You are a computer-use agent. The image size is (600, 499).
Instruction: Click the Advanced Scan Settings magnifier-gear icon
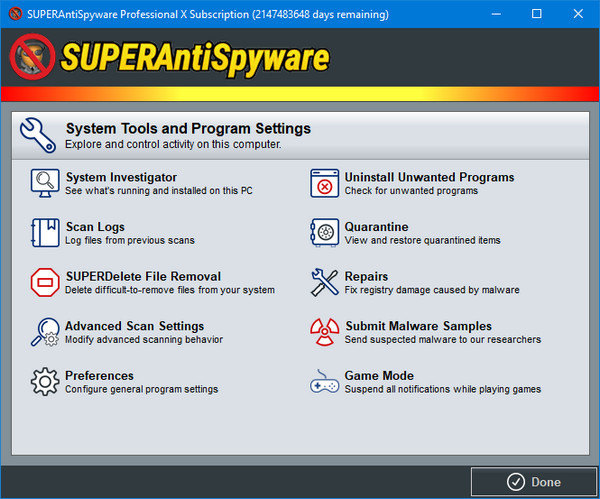45,332
